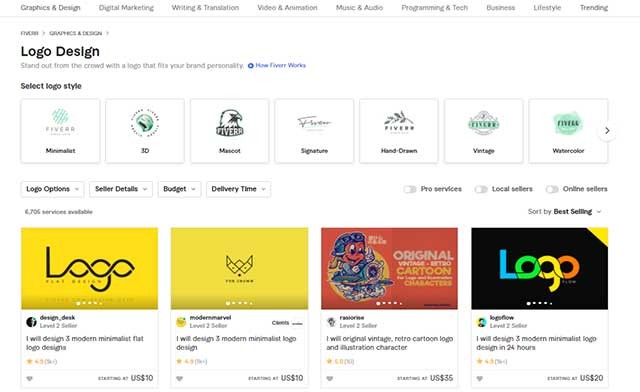Expand the Delivery Time filter
Viewport: 640px width, 392px height.
pyautogui.click(x=238, y=189)
